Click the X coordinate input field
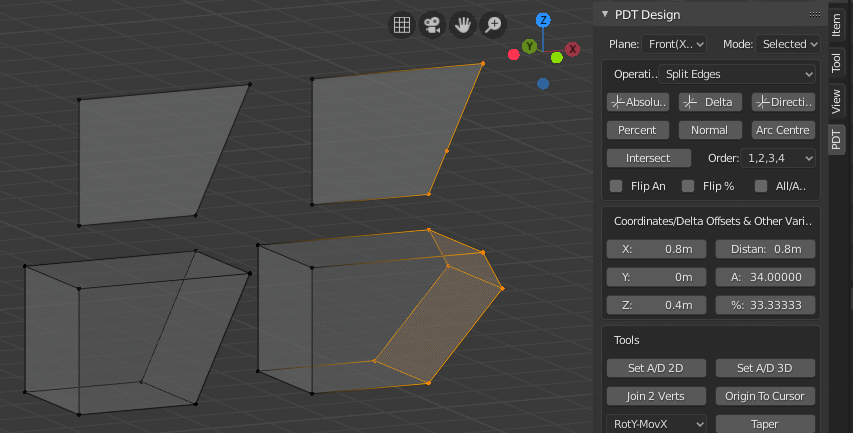The width and height of the screenshot is (853, 433). (656, 249)
